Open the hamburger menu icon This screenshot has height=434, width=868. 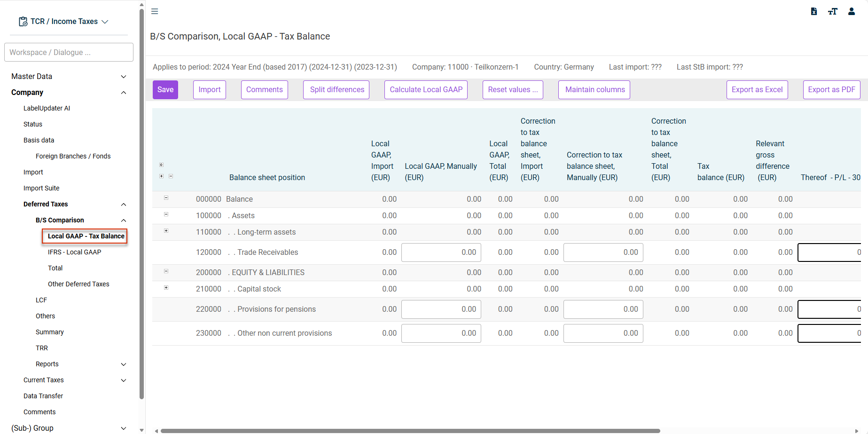coord(155,11)
